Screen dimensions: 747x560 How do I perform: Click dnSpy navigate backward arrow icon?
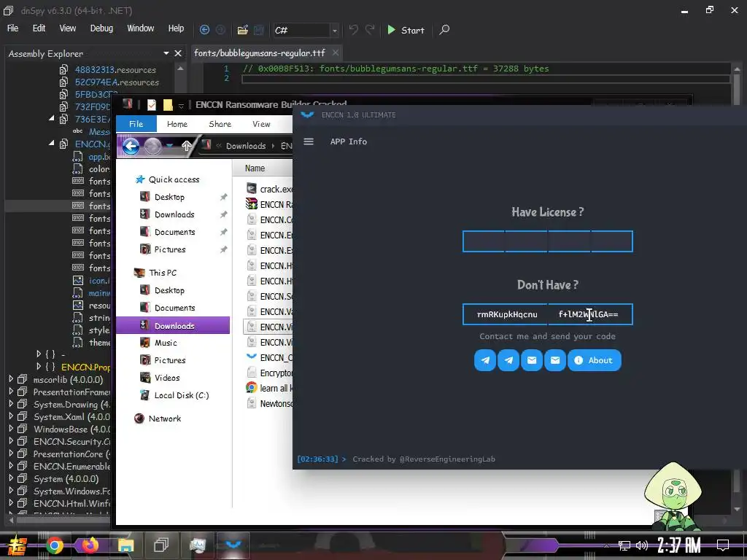tap(204, 30)
